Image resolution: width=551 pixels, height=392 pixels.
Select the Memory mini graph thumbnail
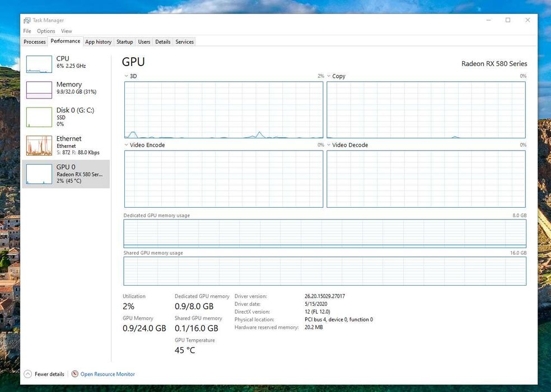(39, 90)
